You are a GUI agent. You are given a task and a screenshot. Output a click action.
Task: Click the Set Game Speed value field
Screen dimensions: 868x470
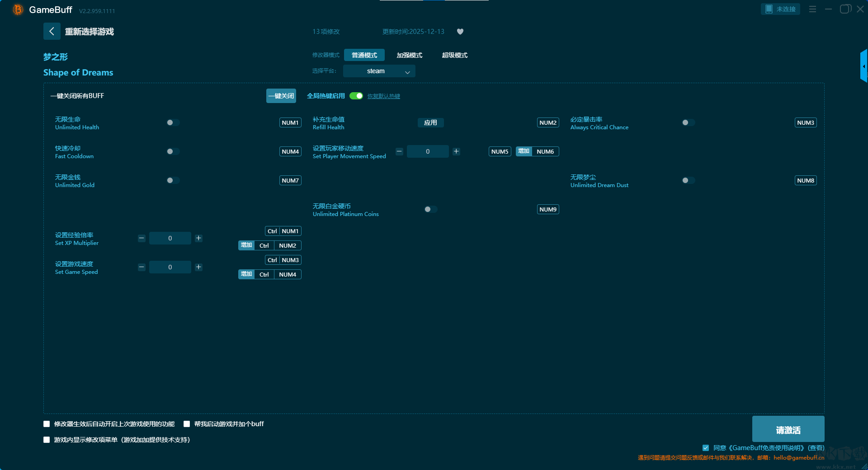(170, 267)
